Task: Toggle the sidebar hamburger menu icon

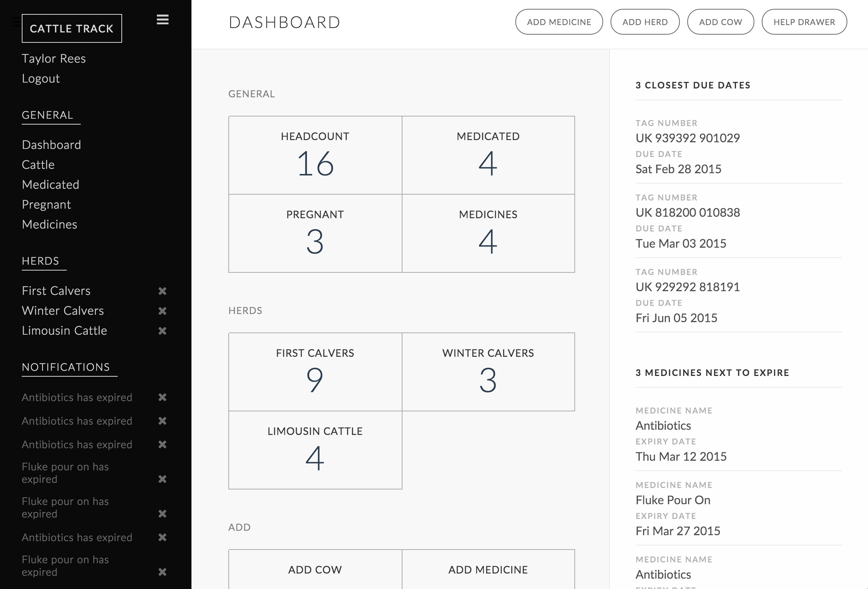Action: click(x=162, y=20)
